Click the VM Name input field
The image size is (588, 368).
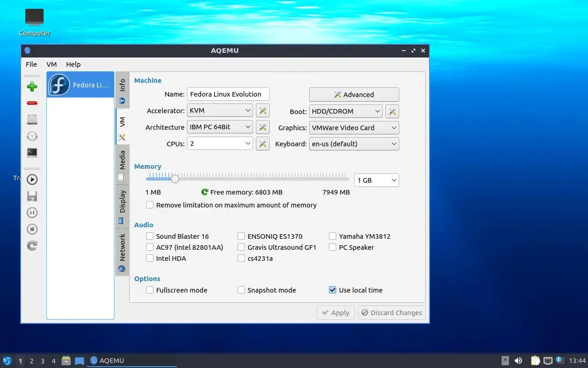228,94
